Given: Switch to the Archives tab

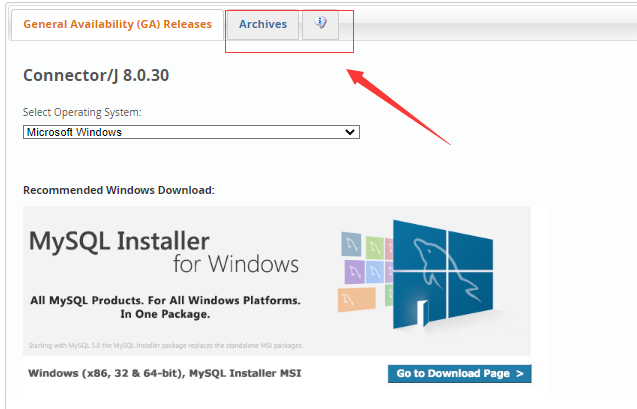Looking at the screenshot, I should [263, 25].
